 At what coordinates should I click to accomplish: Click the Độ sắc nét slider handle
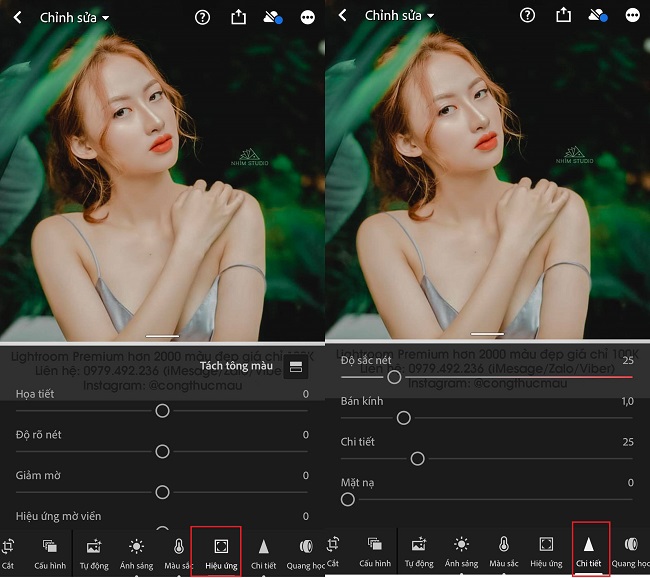click(x=394, y=377)
